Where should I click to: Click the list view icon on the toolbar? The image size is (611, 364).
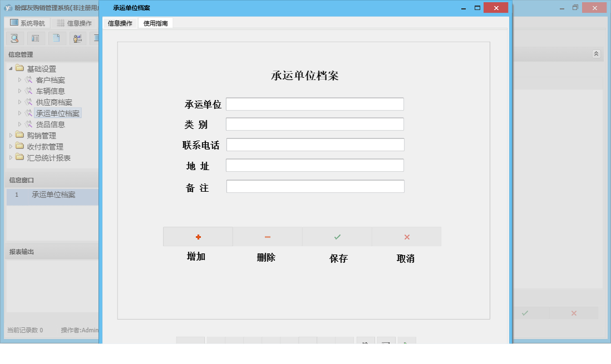point(35,38)
